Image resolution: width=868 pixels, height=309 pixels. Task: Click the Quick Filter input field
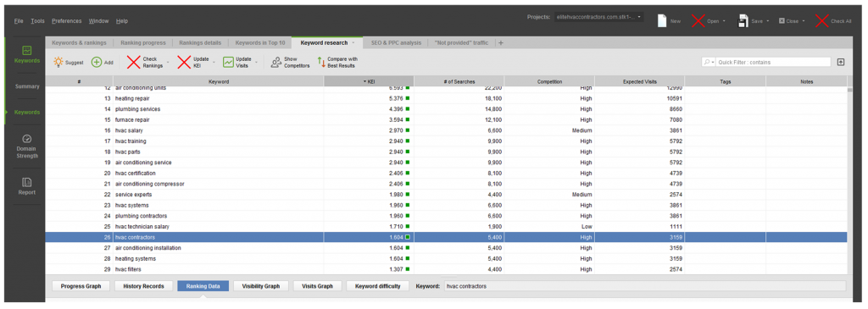[773, 63]
